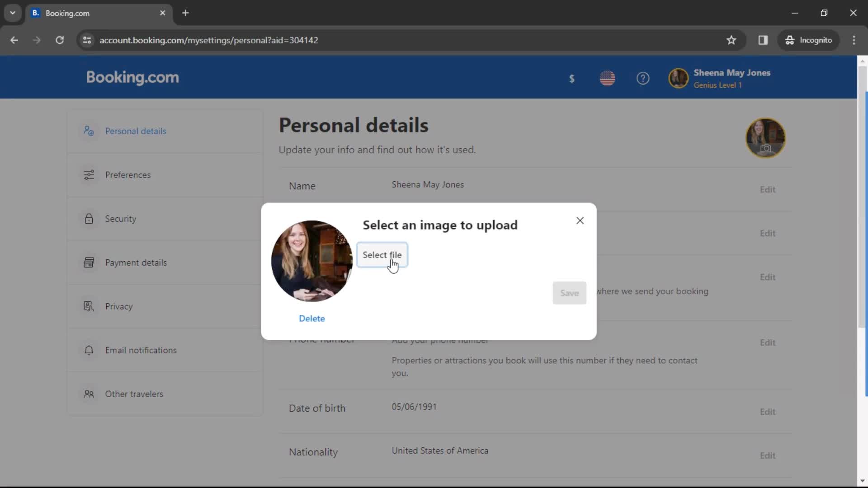The height and width of the screenshot is (488, 868).
Task: Click the Security lock icon
Action: [89, 219]
